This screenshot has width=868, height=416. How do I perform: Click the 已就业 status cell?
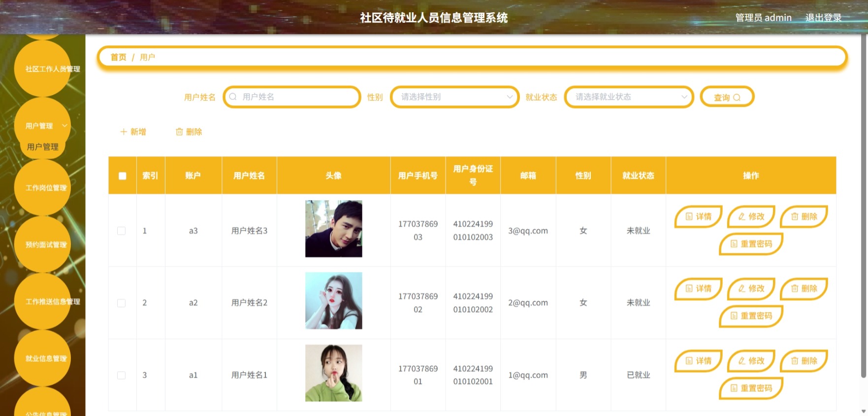click(638, 375)
